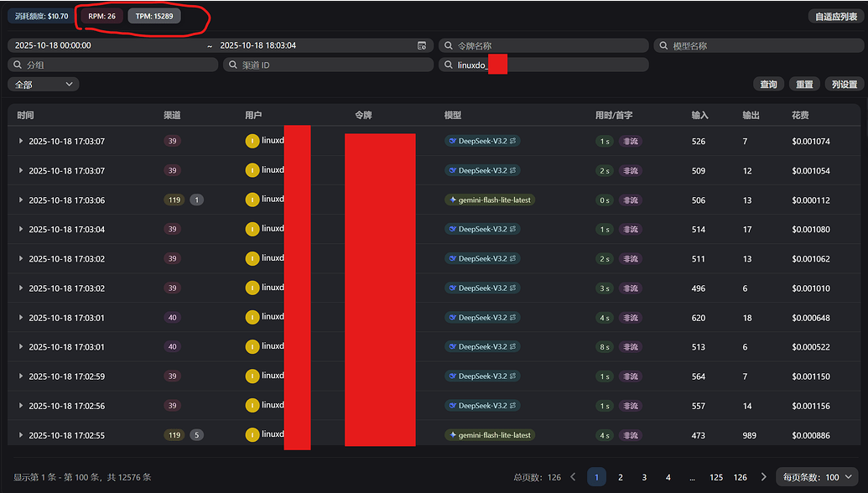The image size is (868, 493).
Task: Click the 8 s duration tag
Action: point(605,347)
